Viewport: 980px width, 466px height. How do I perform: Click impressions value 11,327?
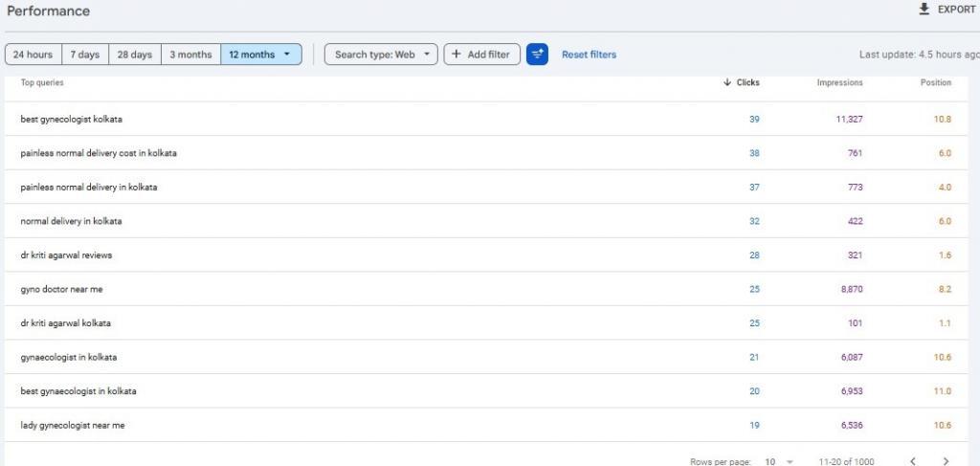[850, 119]
